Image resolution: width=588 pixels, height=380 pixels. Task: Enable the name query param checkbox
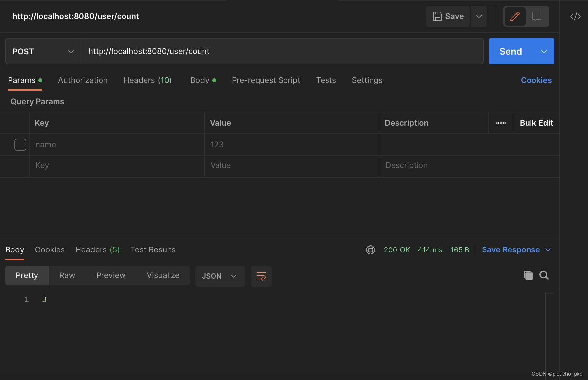(20, 145)
